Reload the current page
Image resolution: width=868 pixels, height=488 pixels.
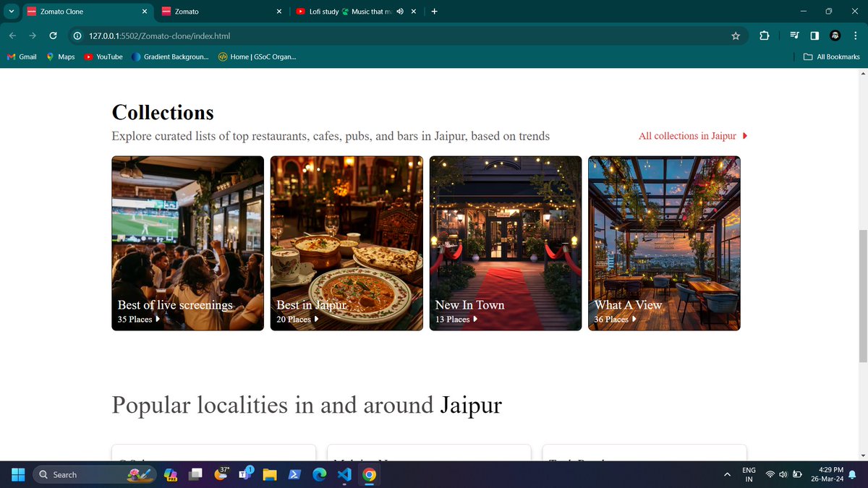(x=53, y=35)
